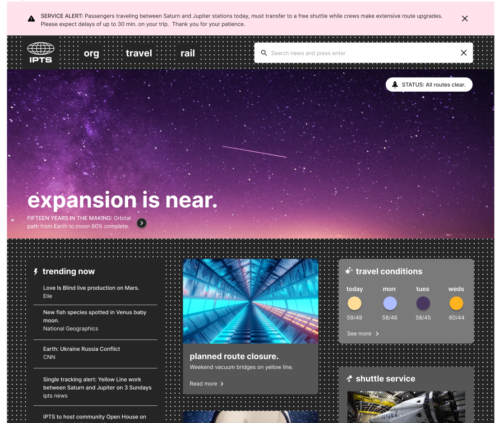Image resolution: width=504 pixels, height=423 pixels.
Task: Click the shuttle service hangar image
Action: (406, 407)
